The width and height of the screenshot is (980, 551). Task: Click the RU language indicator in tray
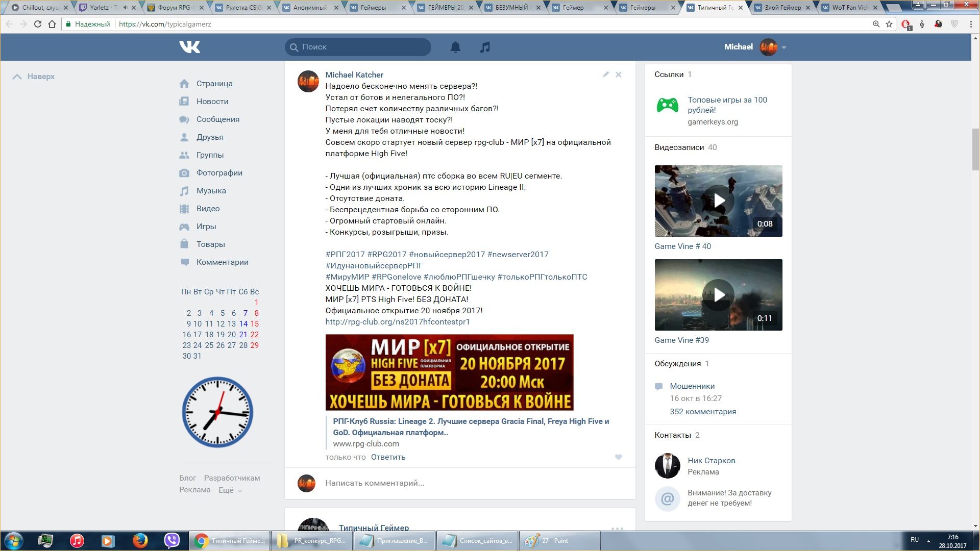click(914, 540)
